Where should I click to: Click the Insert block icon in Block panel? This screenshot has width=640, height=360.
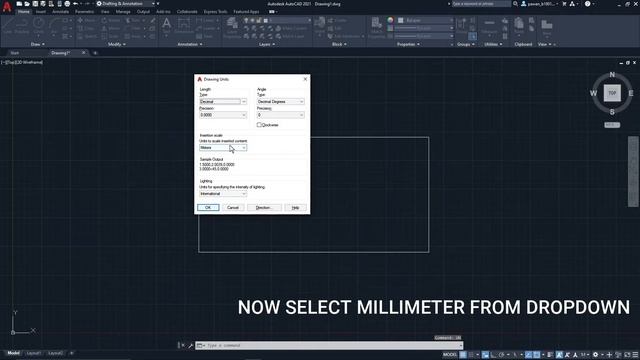tap(320, 25)
